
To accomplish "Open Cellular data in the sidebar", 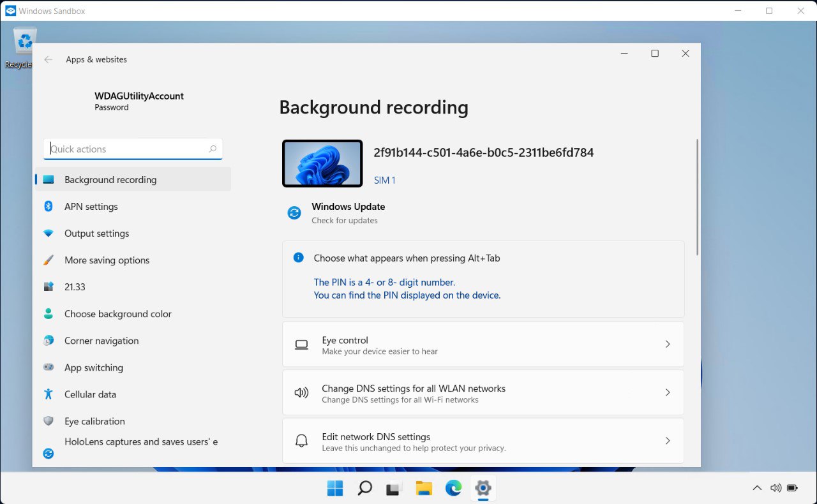I will point(133,394).
